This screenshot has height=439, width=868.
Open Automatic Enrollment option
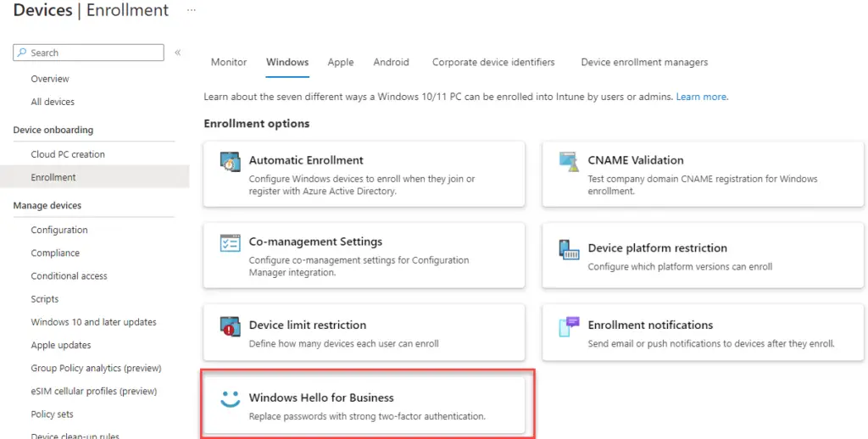point(364,175)
